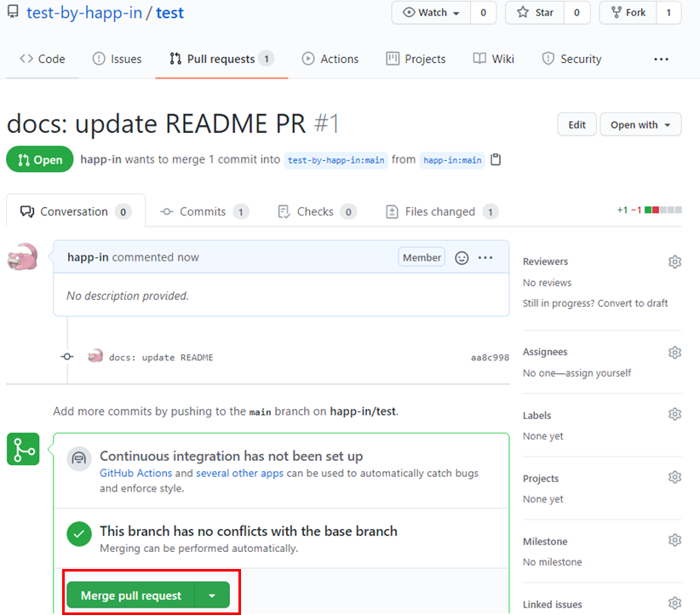Open Labels settings gear
700x615 pixels.
pos(674,414)
